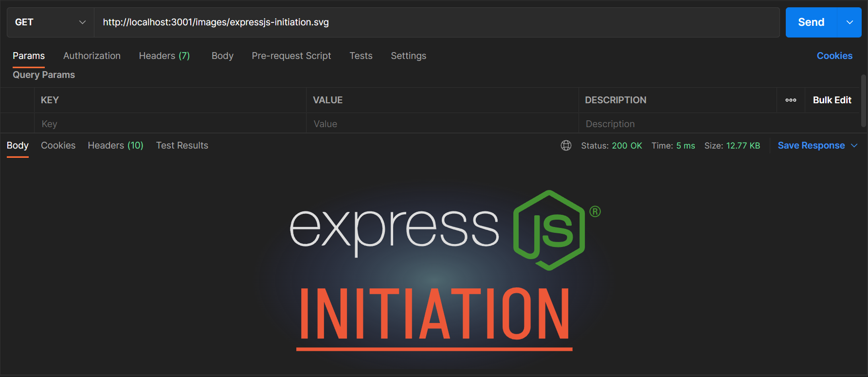The image size is (868, 377).
Task: Click the Description input cell
Action: 719,124
